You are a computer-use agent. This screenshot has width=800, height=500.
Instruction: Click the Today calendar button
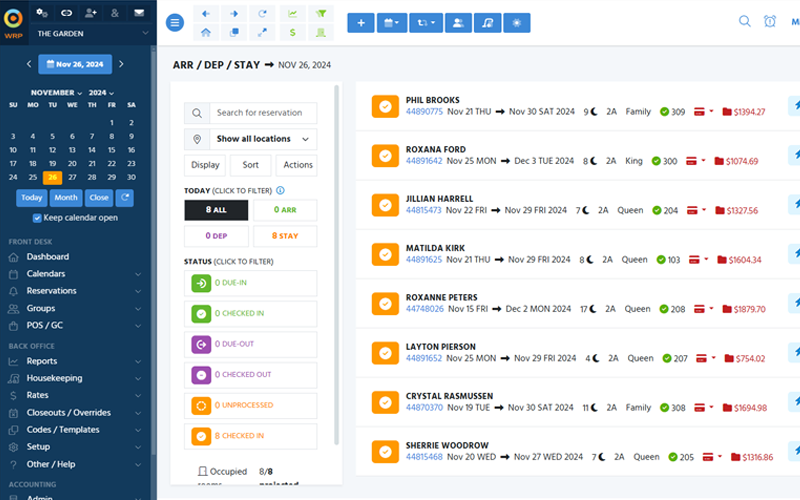[x=32, y=197]
